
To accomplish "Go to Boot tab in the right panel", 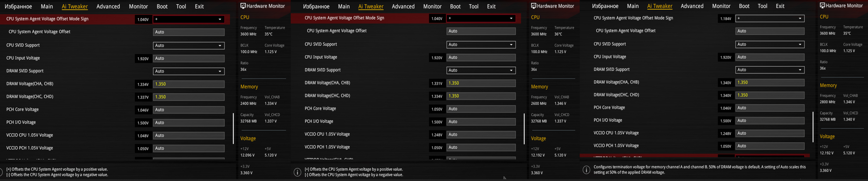I will [x=744, y=6].
